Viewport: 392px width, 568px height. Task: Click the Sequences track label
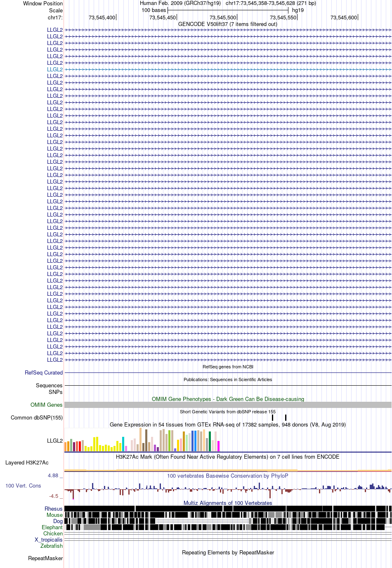tap(49, 385)
